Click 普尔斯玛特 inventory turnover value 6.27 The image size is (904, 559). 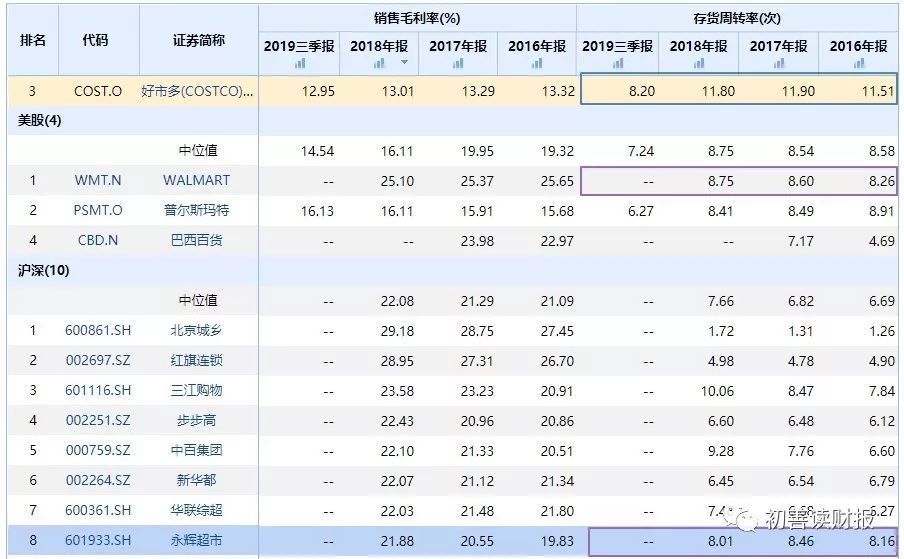tap(641, 211)
